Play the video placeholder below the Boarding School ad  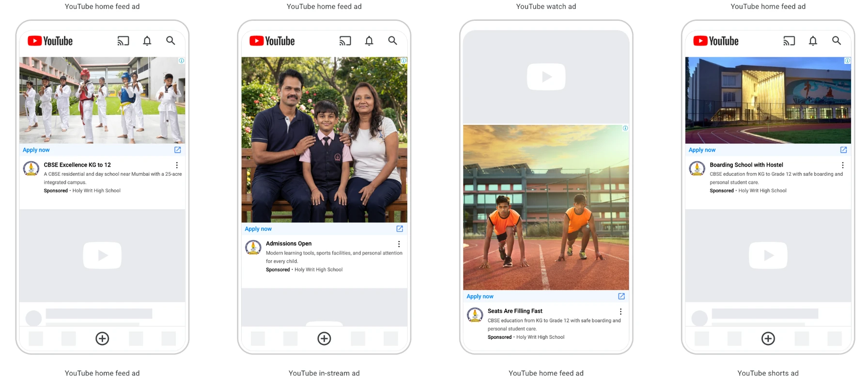click(768, 255)
